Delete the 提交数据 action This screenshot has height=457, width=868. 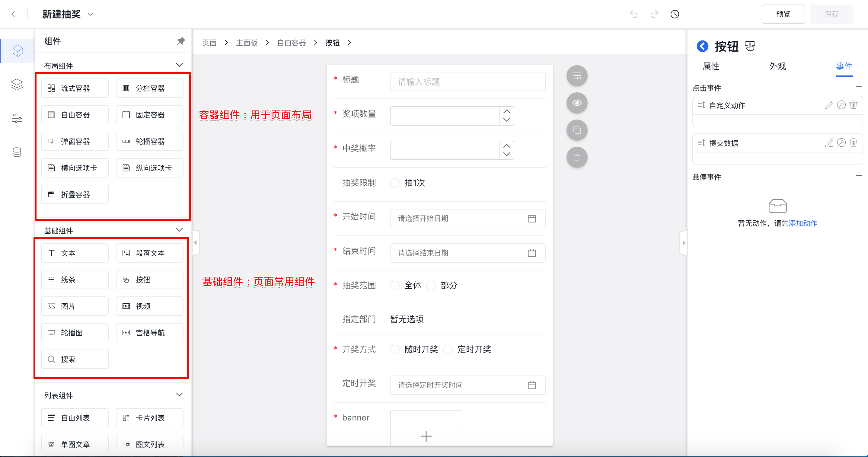[854, 142]
